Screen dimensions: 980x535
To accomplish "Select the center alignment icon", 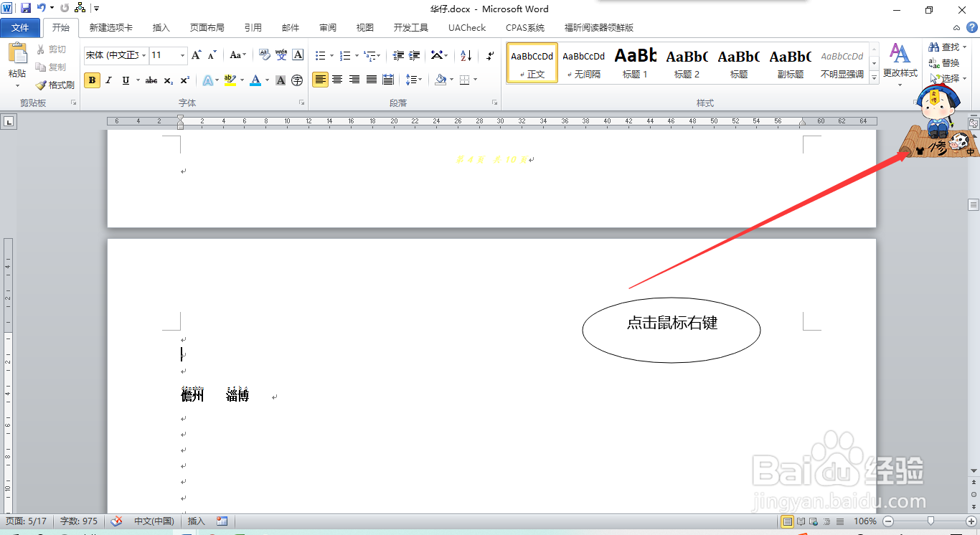I will coord(337,80).
